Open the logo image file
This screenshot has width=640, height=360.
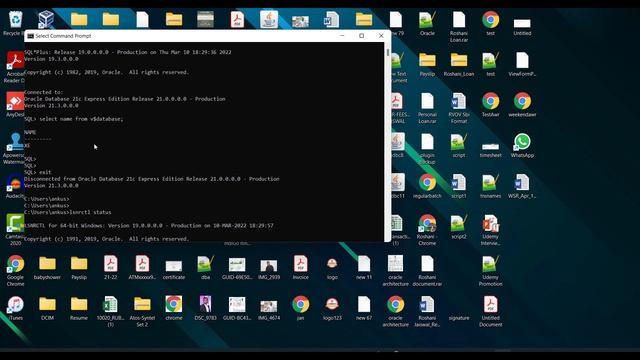332,268
